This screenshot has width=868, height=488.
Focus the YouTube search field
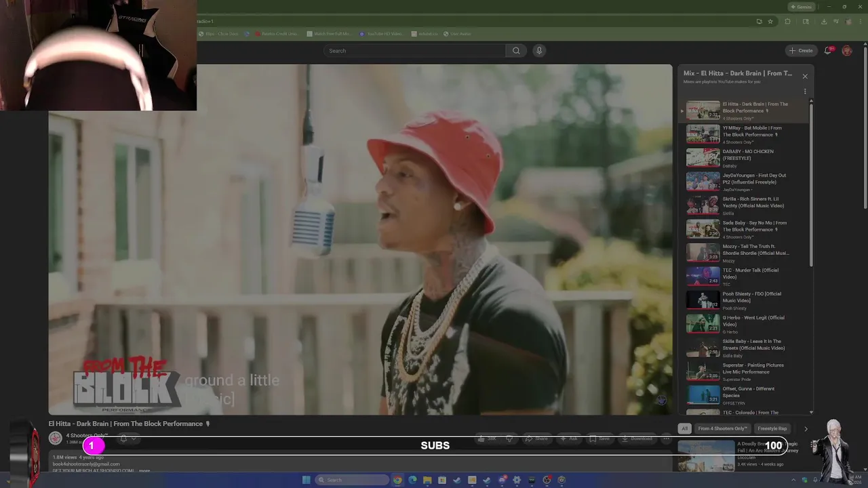(x=415, y=51)
